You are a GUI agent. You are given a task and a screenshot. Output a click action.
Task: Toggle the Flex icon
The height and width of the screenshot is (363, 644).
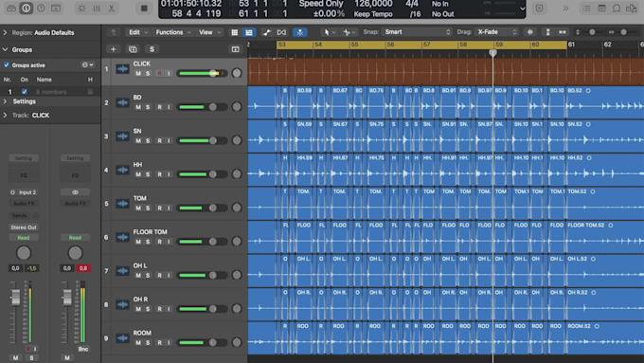[281, 32]
